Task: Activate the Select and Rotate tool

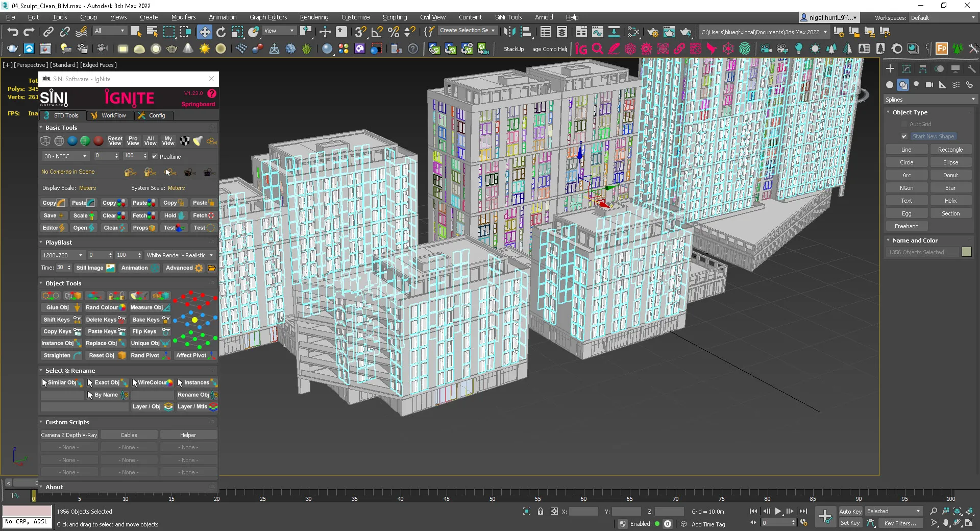Action: pos(220,32)
